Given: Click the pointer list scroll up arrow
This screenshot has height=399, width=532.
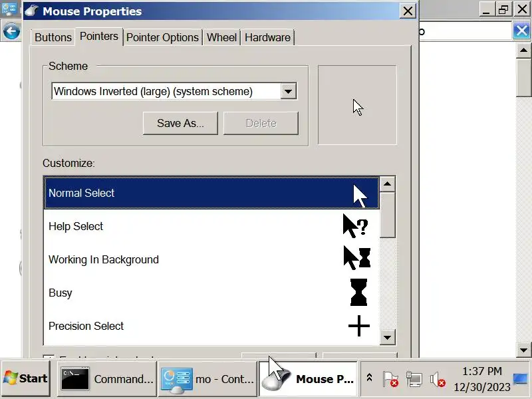Looking at the screenshot, I should click(388, 184).
